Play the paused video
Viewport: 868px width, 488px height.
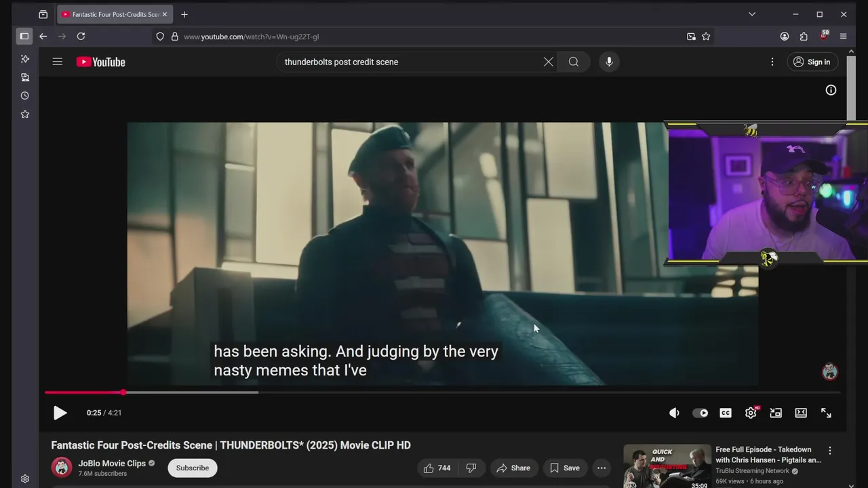60,413
